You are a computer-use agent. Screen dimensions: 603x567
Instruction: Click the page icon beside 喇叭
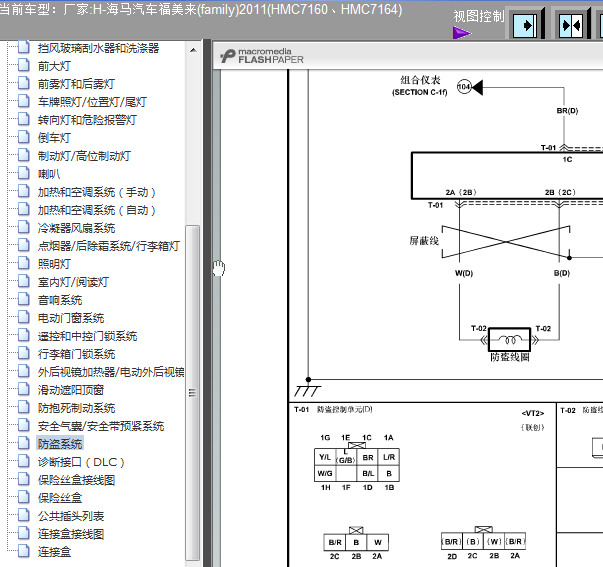tap(23, 173)
